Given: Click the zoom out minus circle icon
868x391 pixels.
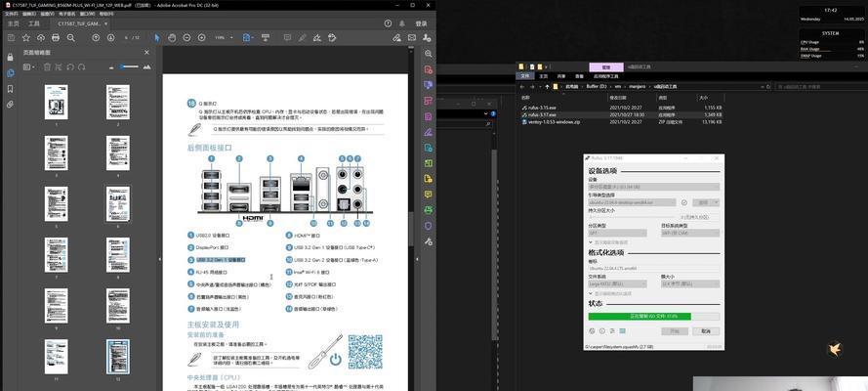Looking at the screenshot, I should [x=187, y=38].
